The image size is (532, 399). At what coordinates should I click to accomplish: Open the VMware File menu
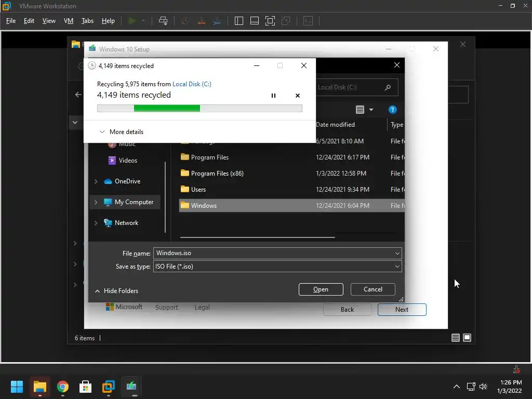[11, 21]
